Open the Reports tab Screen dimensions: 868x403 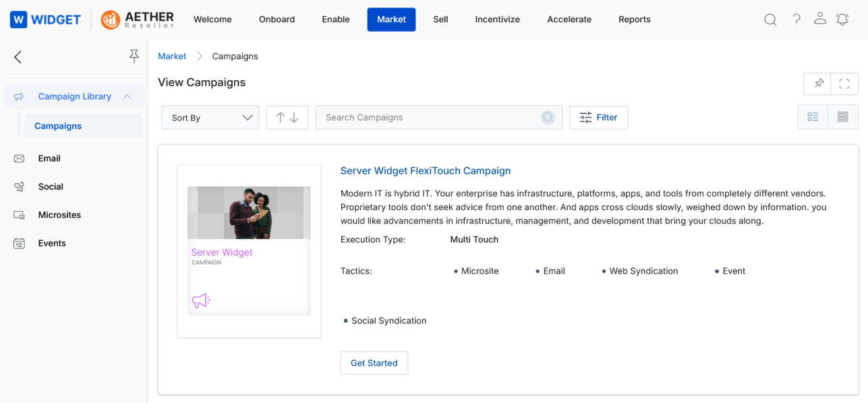click(x=635, y=20)
